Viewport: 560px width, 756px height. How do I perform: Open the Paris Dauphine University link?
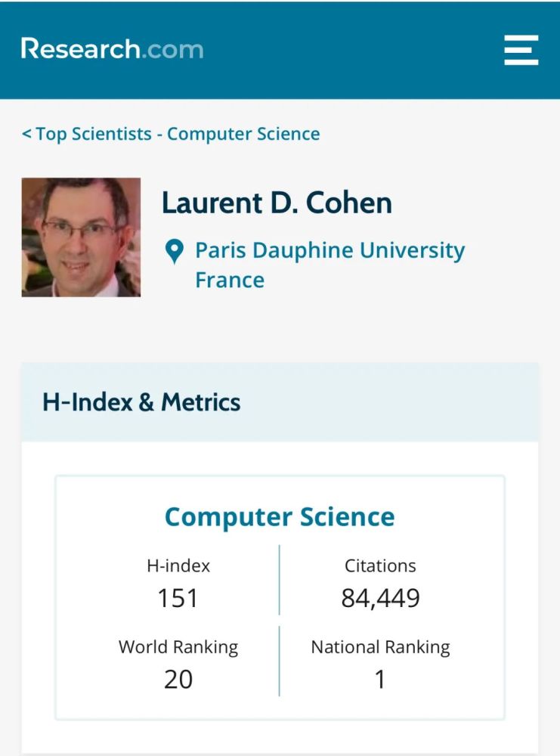(x=330, y=250)
